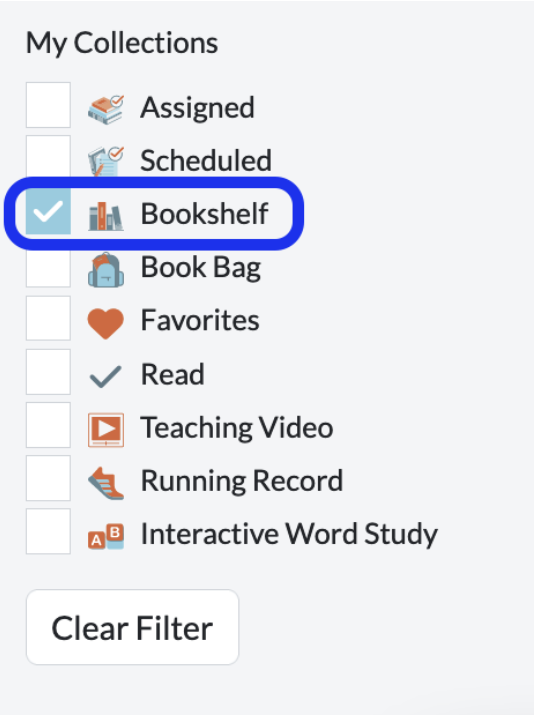Click the Bookshelf books icon
The height and width of the screenshot is (720, 534).
click(x=106, y=215)
